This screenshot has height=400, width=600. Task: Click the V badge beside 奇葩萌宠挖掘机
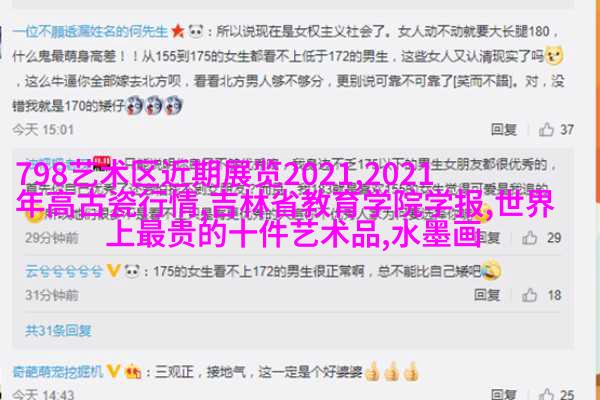pos(113,371)
